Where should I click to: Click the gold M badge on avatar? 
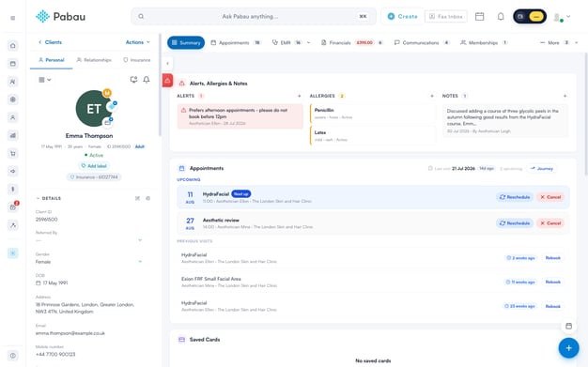[107, 93]
